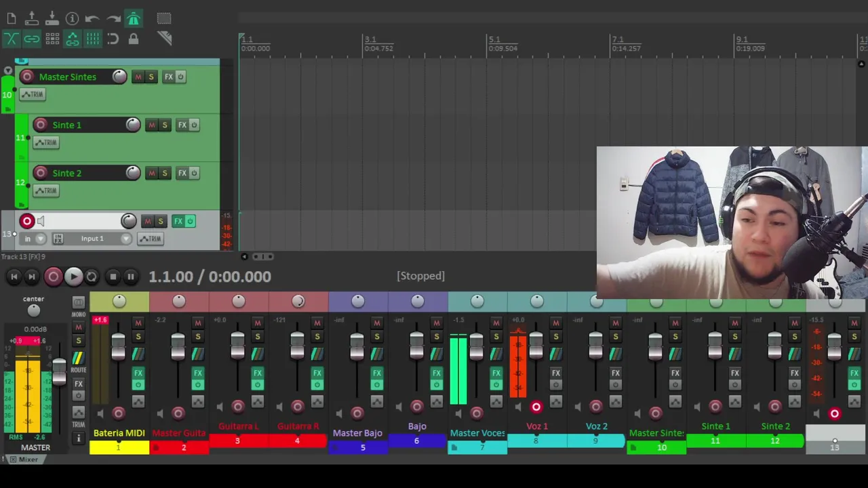
Task: Toggle folder icon on Master Voces mixer strip
Action: [x=454, y=448]
